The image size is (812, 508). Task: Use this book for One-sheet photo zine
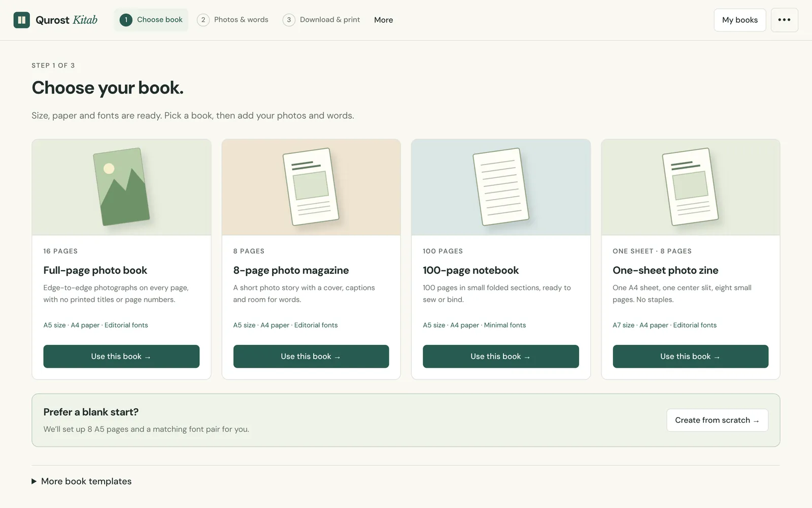click(690, 356)
